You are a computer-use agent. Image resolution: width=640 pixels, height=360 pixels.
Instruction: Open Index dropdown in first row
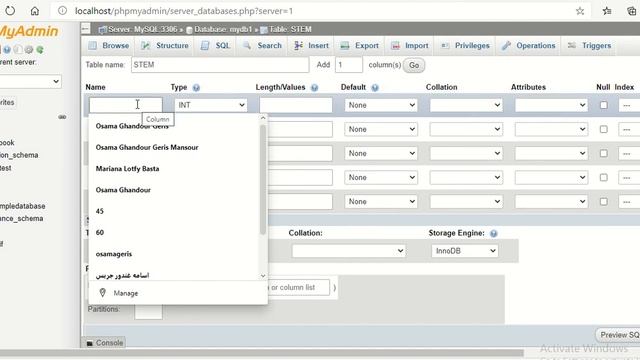click(629, 105)
